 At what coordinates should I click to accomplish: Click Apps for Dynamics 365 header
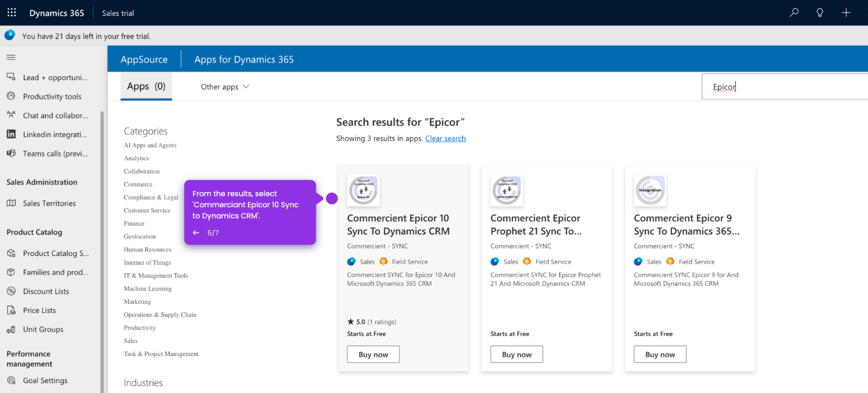coord(244,60)
